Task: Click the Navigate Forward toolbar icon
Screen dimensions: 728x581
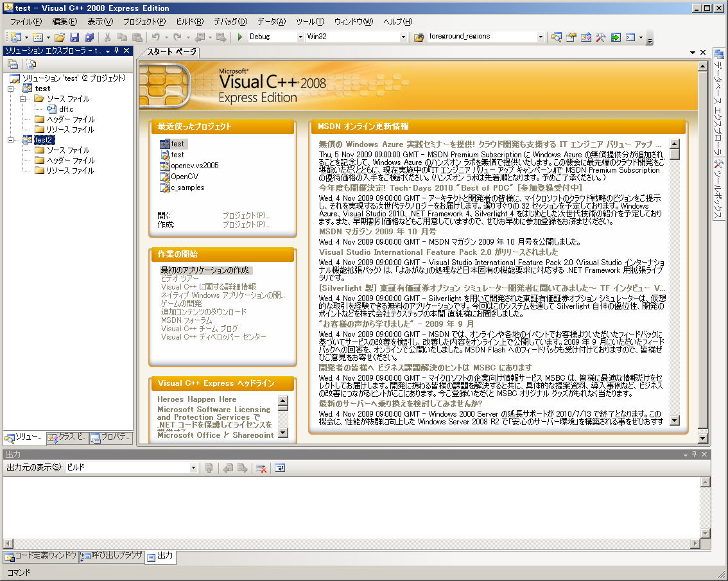Action: pyautogui.click(x=221, y=37)
